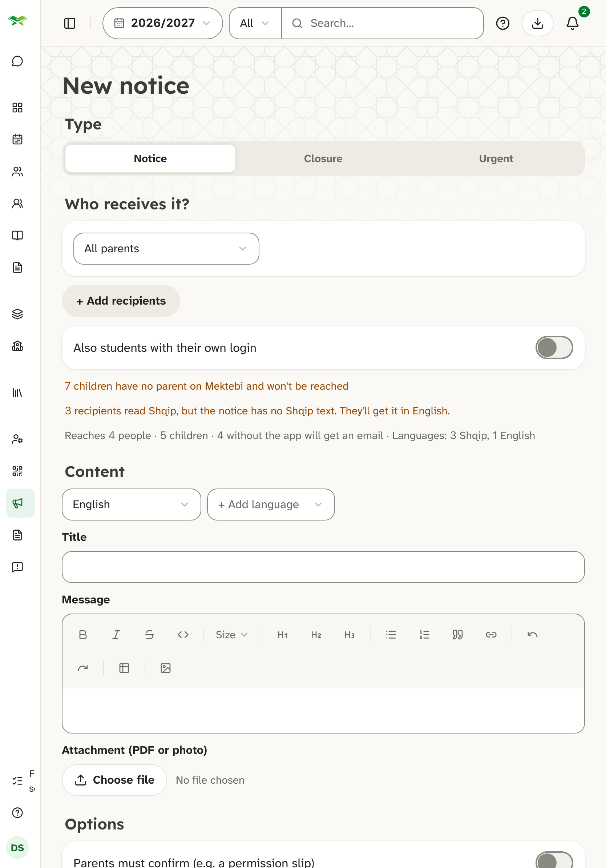The width and height of the screenshot is (606, 868).
Task: Open the All search filter dropdown
Action: 255,23
